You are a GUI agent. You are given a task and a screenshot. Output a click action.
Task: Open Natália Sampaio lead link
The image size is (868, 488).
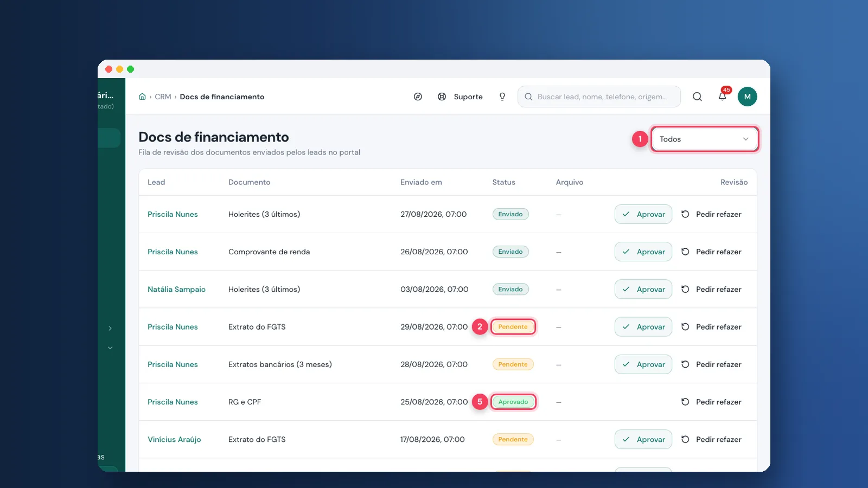click(176, 289)
